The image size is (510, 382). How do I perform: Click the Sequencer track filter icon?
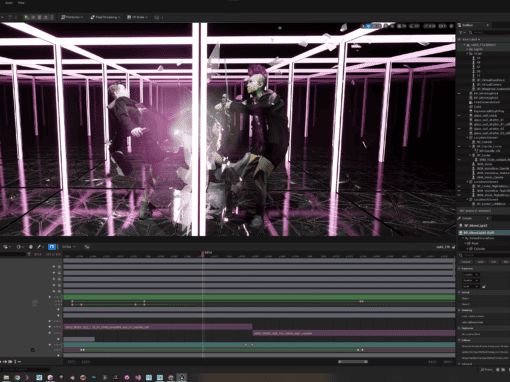pos(29,254)
